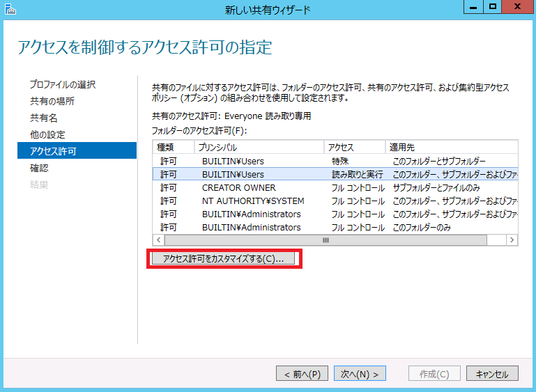This screenshot has width=536, height=392.
Task: Jump to the 確認 step
Action: [39, 168]
